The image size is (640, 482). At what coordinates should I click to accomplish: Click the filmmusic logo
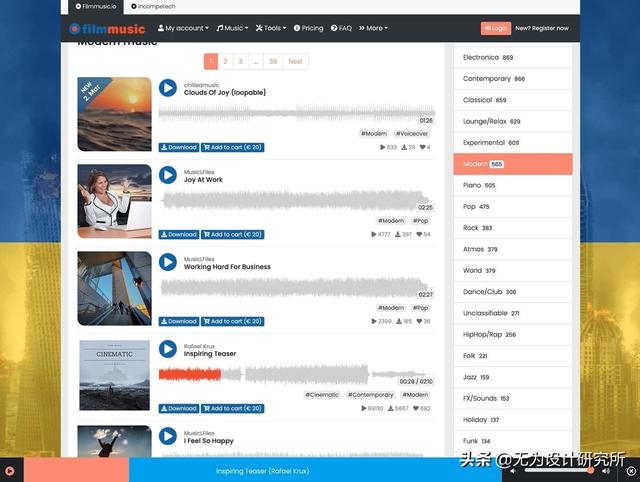(107, 29)
